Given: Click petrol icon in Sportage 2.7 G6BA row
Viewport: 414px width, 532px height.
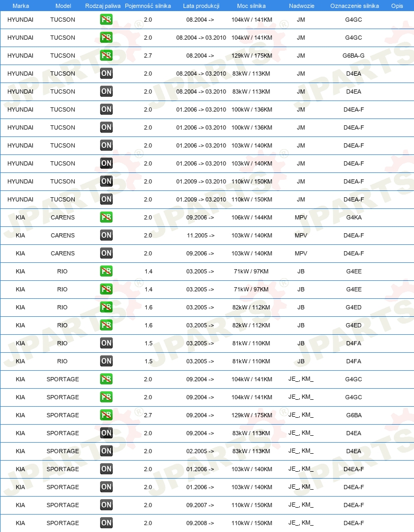Looking at the screenshot, I should point(106,415).
